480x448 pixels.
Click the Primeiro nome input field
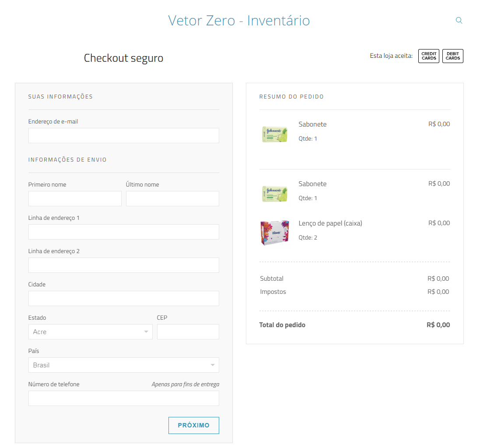click(75, 199)
